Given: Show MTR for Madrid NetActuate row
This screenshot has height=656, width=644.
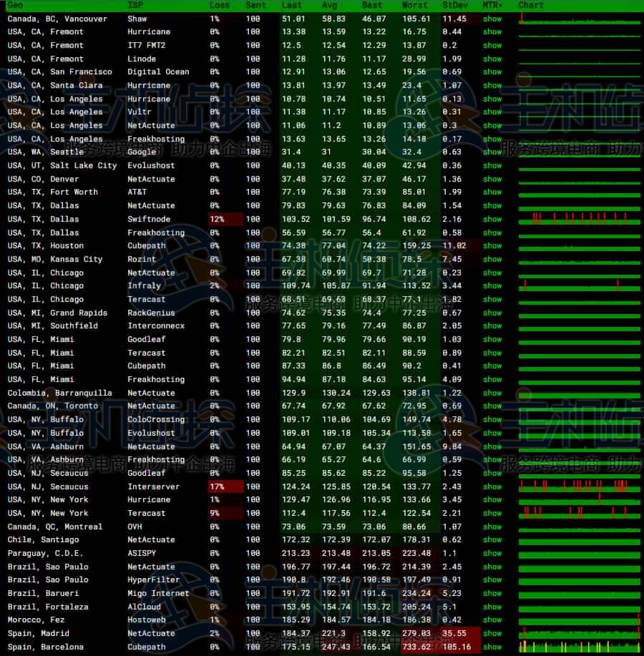Looking at the screenshot, I should tap(492, 633).
